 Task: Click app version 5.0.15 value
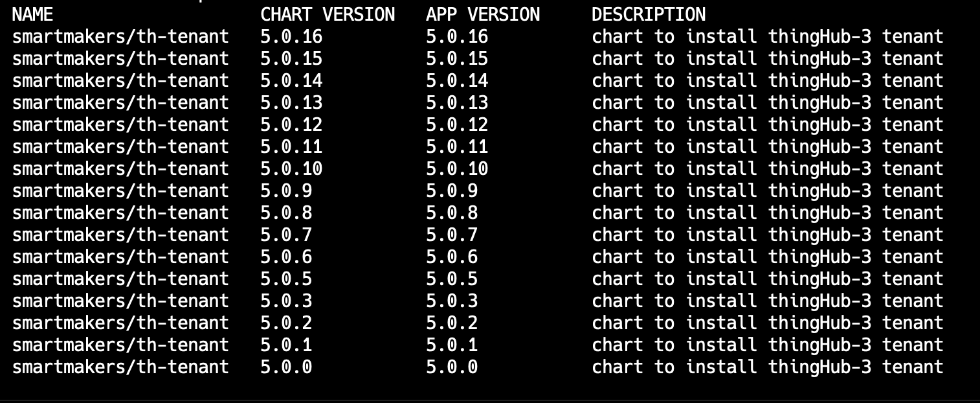(x=457, y=59)
